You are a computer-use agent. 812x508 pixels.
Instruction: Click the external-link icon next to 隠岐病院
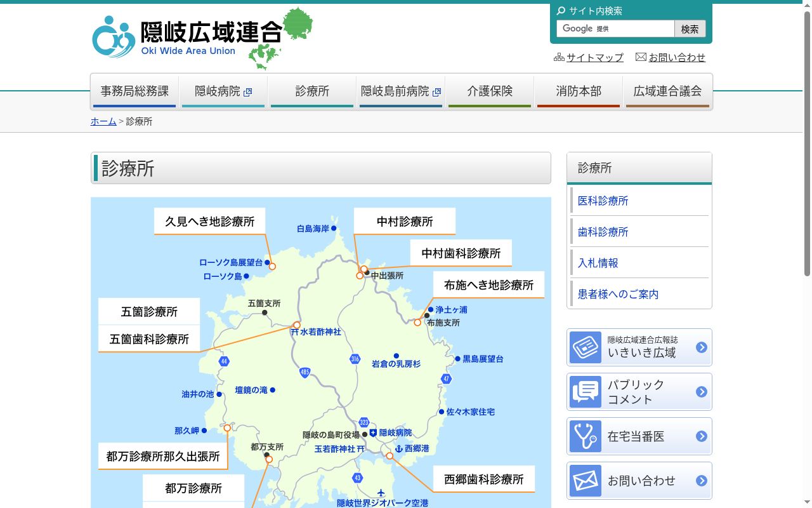point(248,92)
